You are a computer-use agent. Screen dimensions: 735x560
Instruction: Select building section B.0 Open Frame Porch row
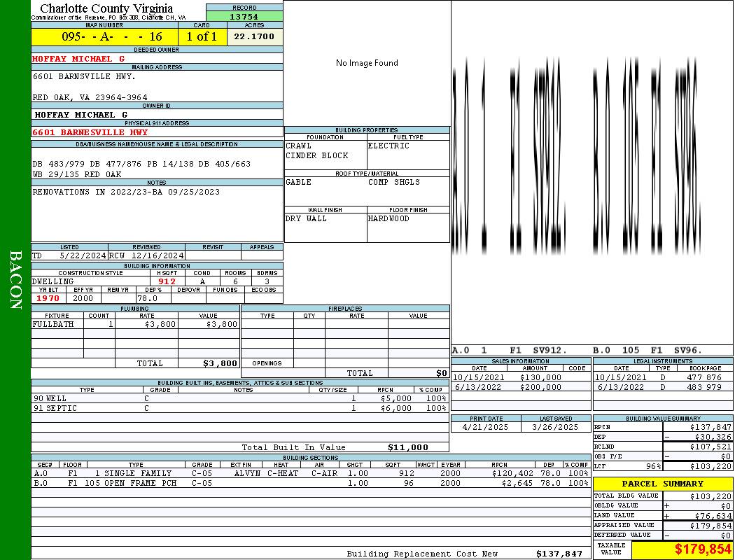(x=311, y=483)
